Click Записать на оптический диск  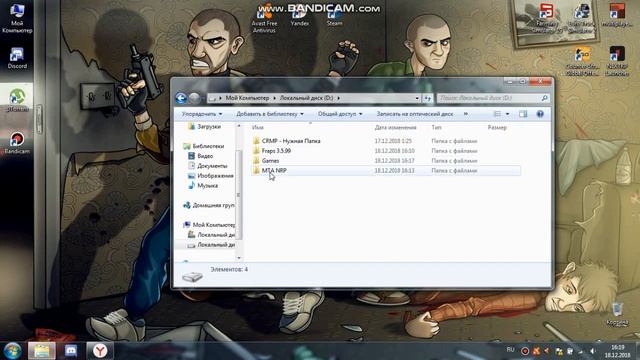pos(415,114)
